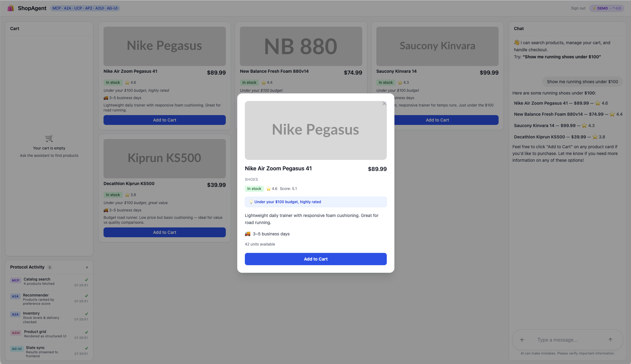Click the AG-UI badge on State sync
The height and width of the screenshot is (364, 631).
tap(17, 349)
